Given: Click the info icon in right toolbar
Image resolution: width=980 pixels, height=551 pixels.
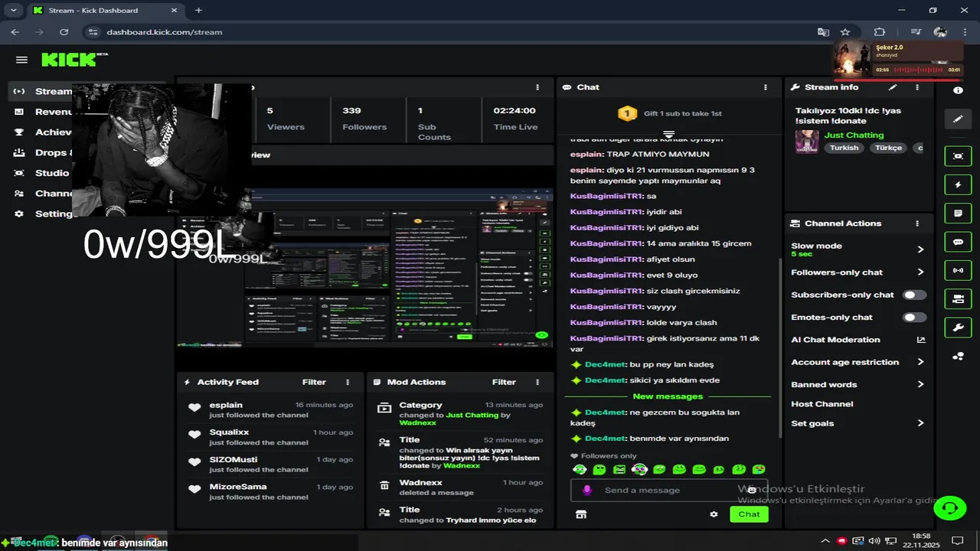Looking at the screenshot, I should [958, 90].
